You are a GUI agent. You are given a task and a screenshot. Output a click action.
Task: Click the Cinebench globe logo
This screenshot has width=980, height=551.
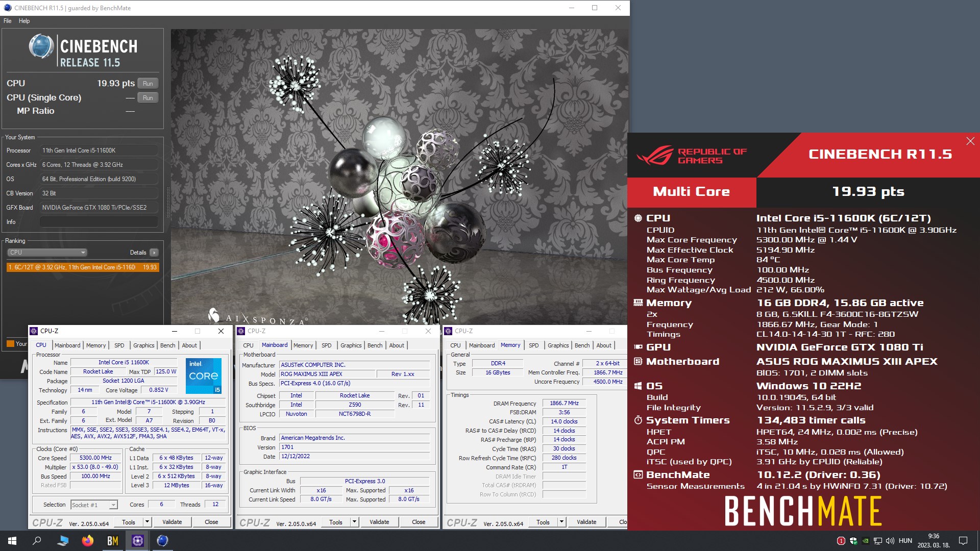41,46
